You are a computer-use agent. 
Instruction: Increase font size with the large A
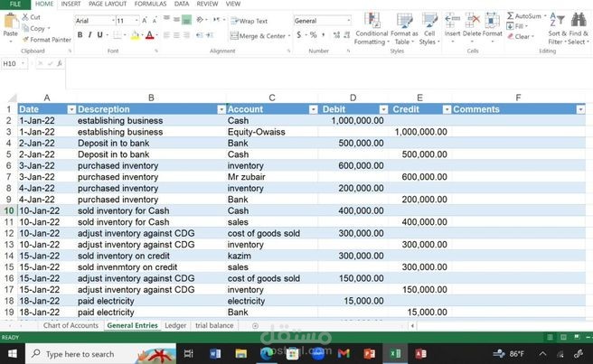[x=145, y=21]
